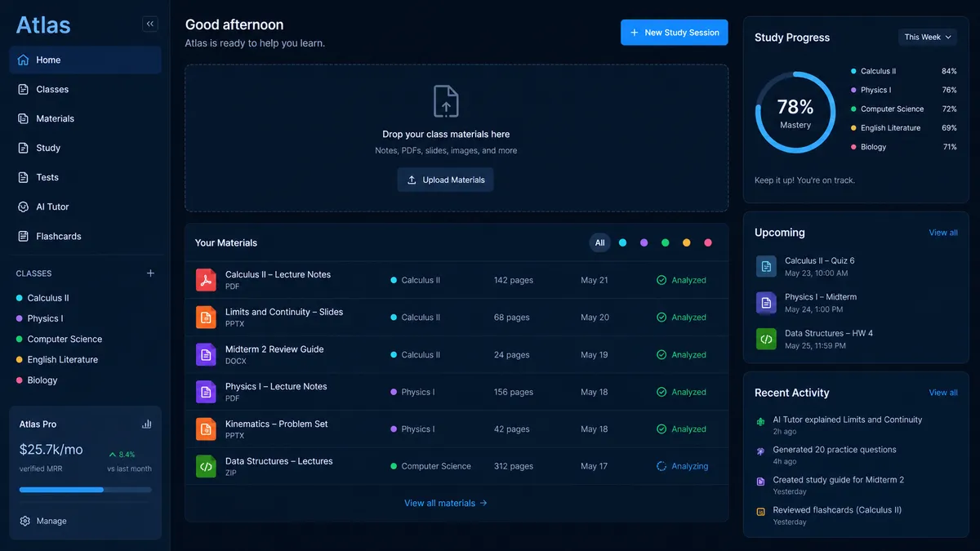Viewport: 980px width, 551px height.
Task: Select Biology in the classes list
Action: pyautogui.click(x=37, y=380)
